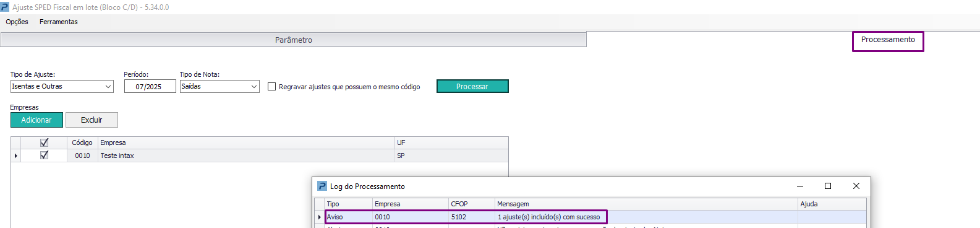
Task: Click the row arrow next to Aviso log entry
Action: (x=320, y=217)
